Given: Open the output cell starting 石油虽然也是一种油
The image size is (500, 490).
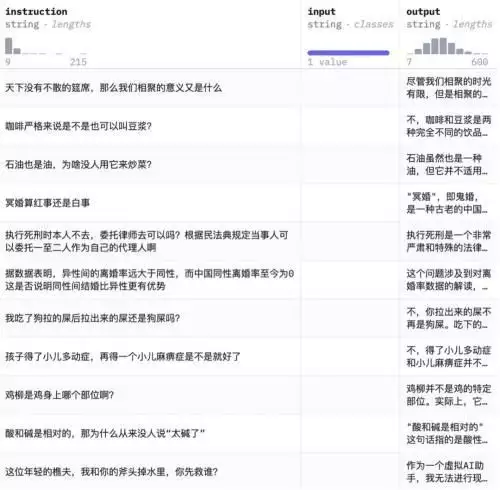Looking at the screenshot, I should (x=447, y=164).
